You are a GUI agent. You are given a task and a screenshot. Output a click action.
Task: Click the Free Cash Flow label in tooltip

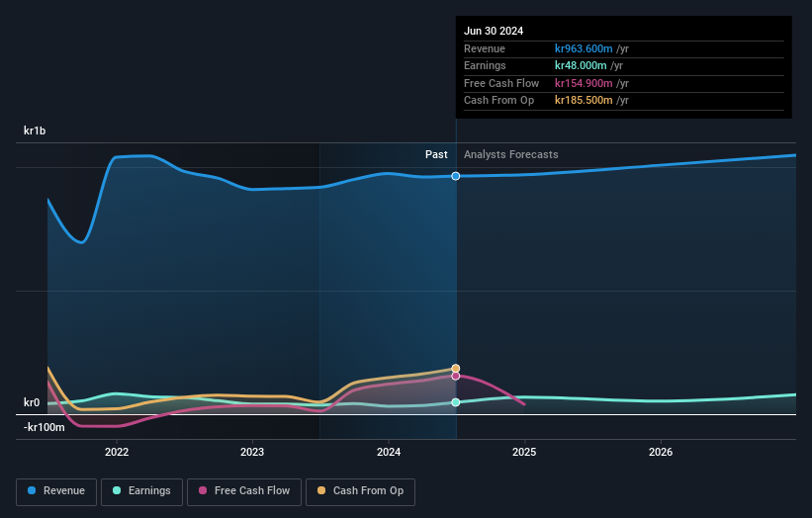[501, 83]
